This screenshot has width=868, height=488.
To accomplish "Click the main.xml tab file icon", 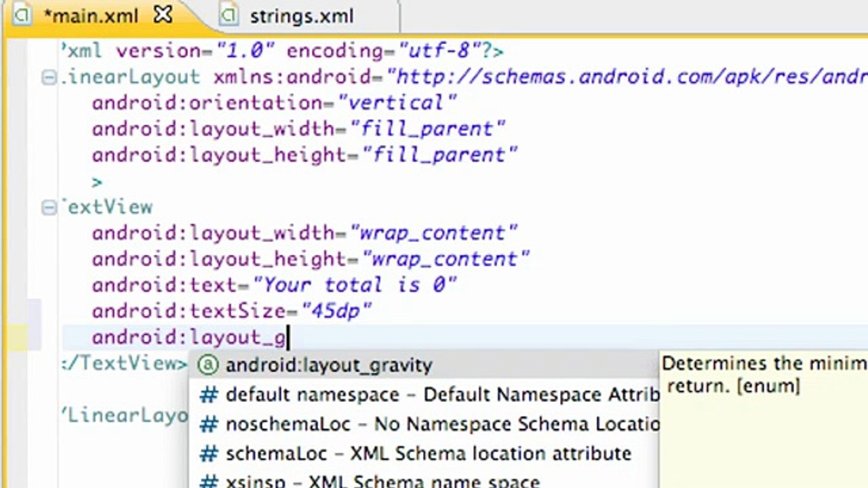I will pyautogui.click(x=22, y=16).
